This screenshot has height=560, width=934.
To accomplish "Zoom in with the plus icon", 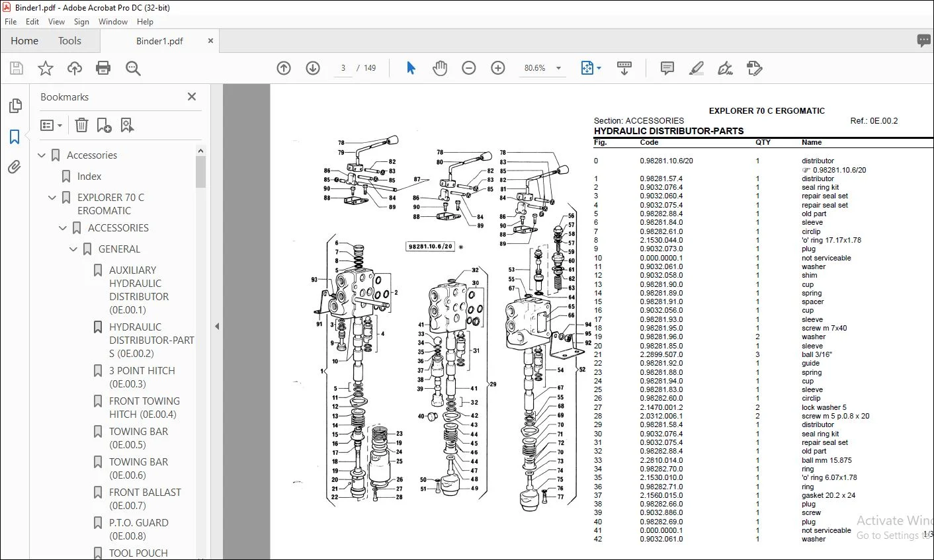I will tap(498, 68).
